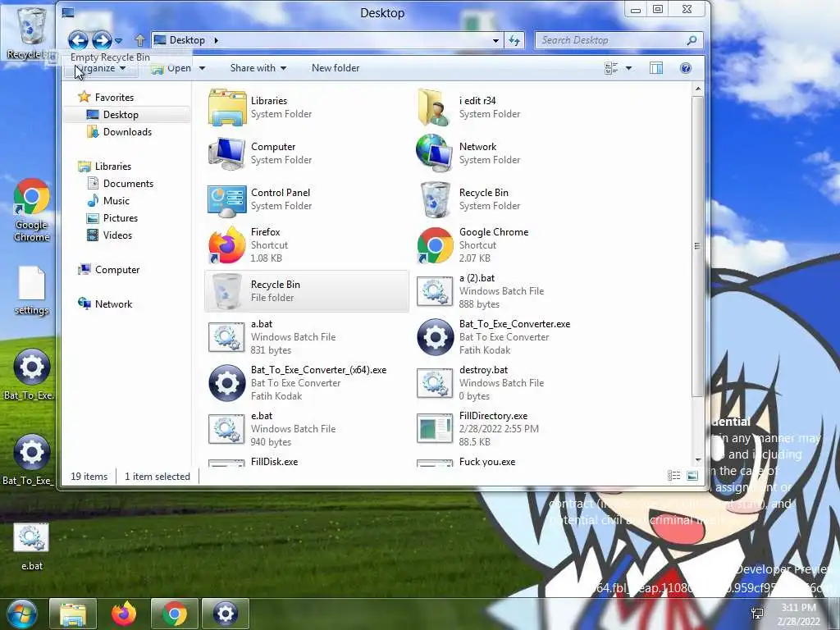
Task: Click the Up folder arrow icon
Action: tap(139, 40)
